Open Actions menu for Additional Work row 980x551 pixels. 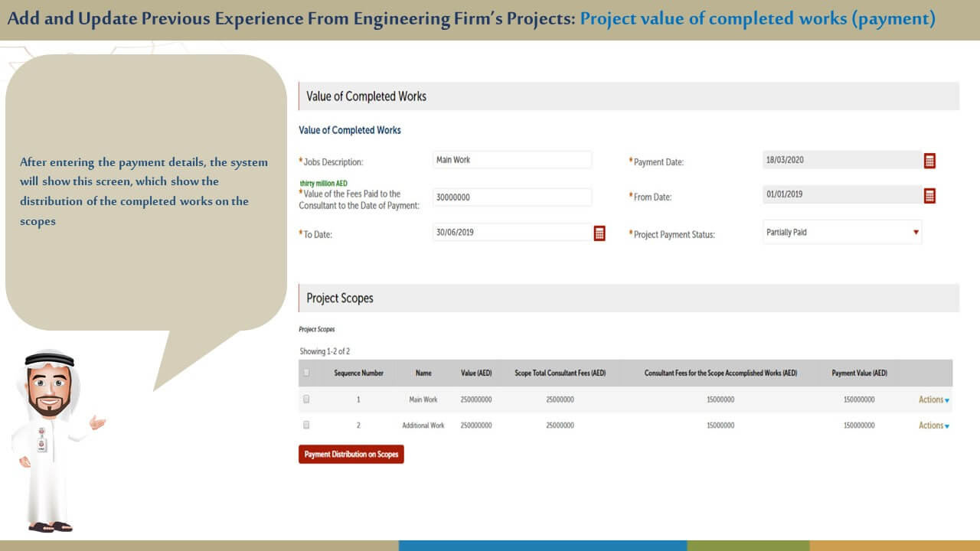(933, 425)
